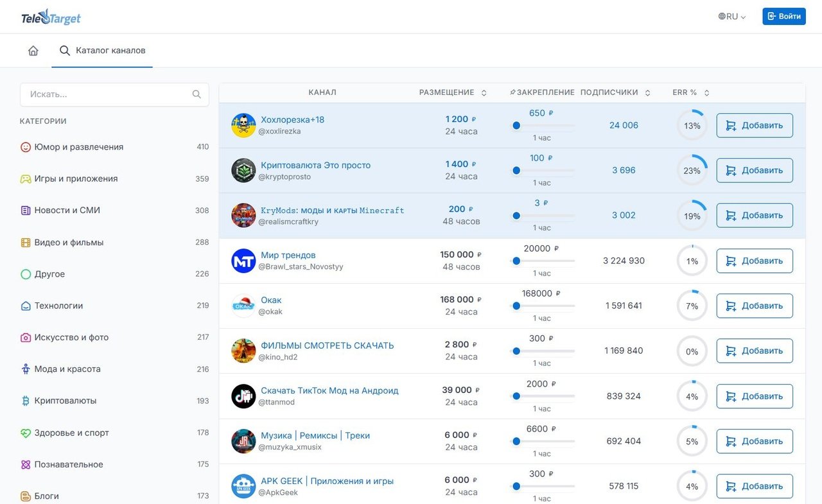
Task: Open the Окак channel link
Action: pyautogui.click(x=271, y=300)
